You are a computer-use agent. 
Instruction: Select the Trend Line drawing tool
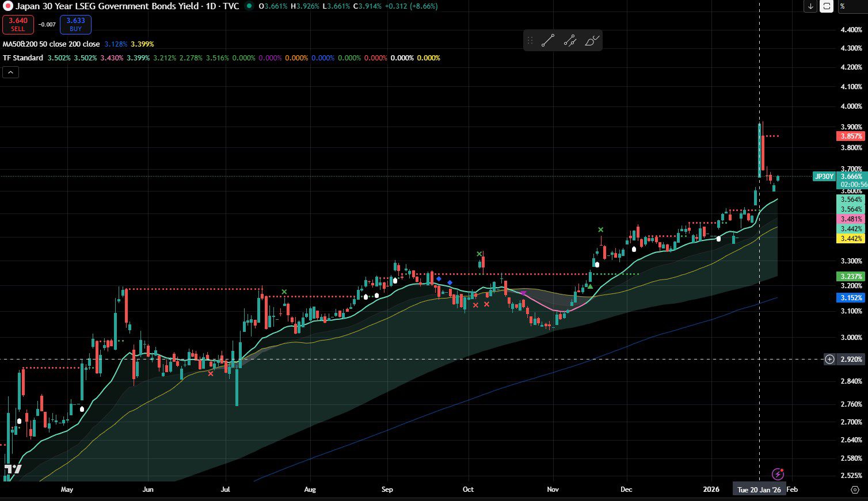click(549, 40)
